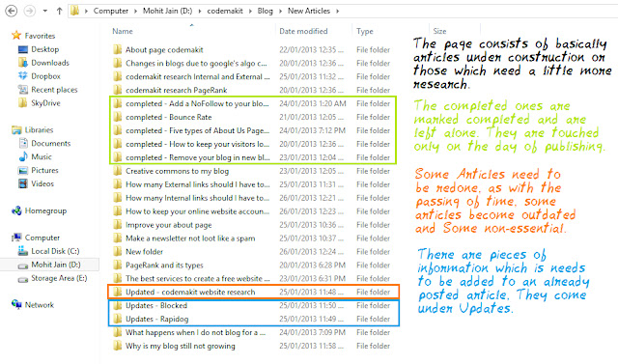This screenshot has width=618, height=364.
Task: Go back with the Back arrow
Action: pos(11,11)
